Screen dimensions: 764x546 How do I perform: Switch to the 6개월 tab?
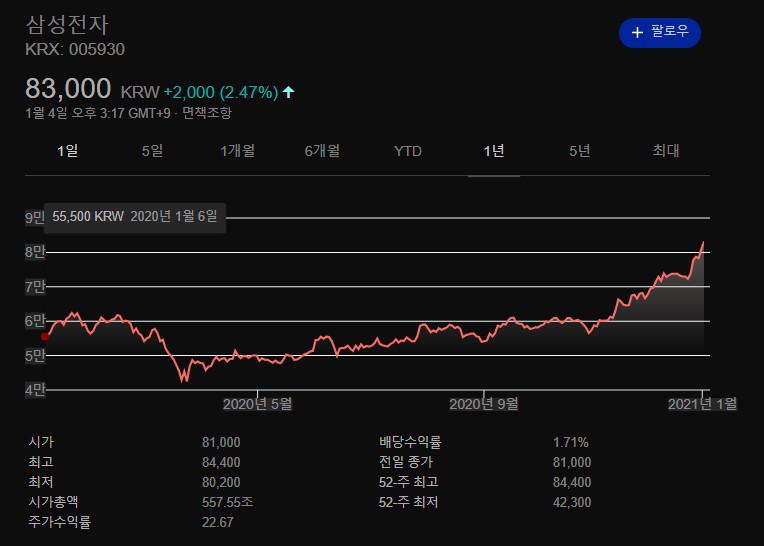click(x=322, y=151)
